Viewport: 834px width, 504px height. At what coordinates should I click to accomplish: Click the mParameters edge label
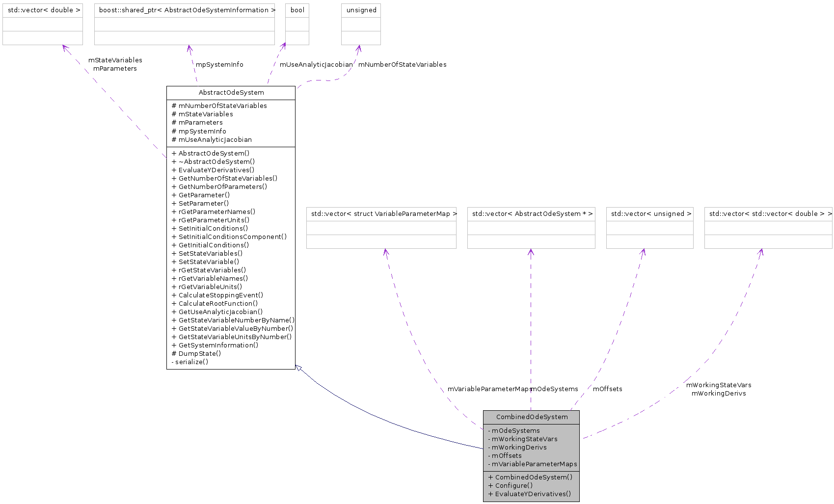click(x=115, y=69)
